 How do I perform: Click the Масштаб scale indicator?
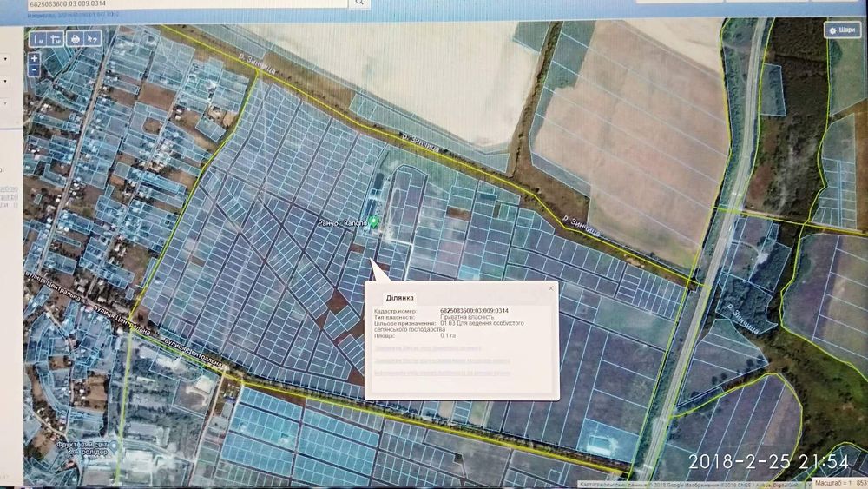click(x=839, y=484)
